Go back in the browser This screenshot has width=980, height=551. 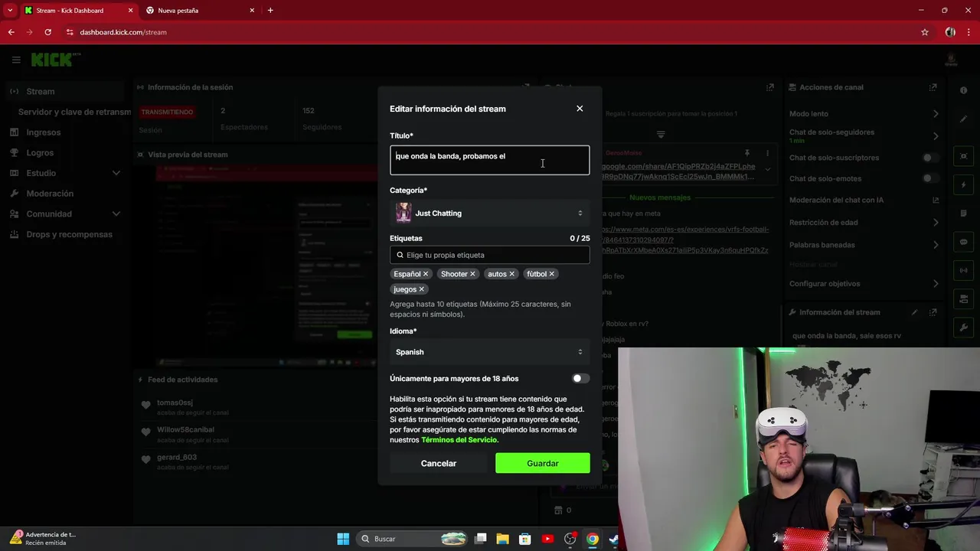pyautogui.click(x=11, y=32)
